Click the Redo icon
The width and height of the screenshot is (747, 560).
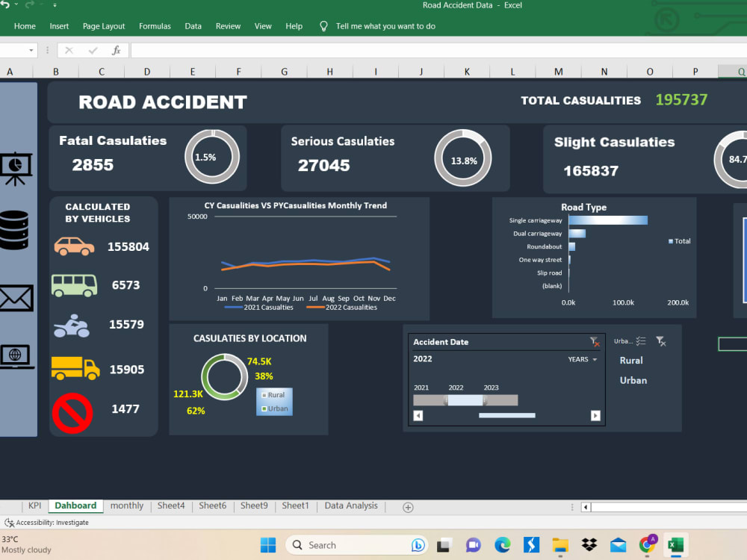[x=28, y=4]
